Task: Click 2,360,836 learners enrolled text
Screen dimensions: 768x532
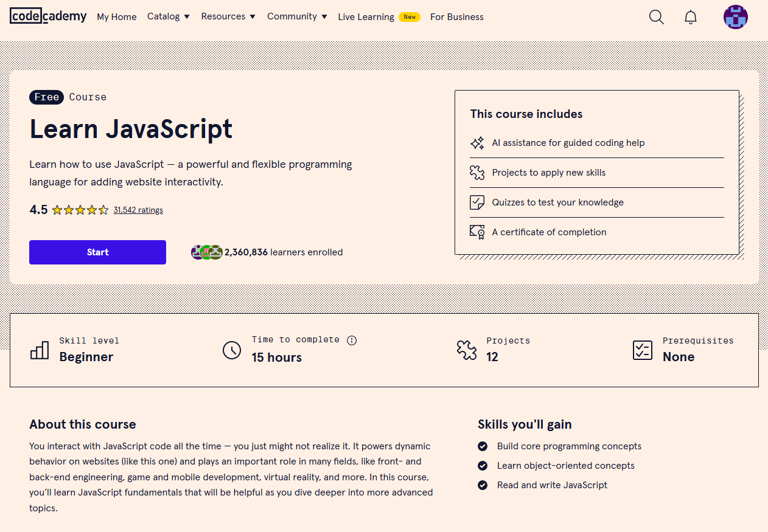Action: 284,252
